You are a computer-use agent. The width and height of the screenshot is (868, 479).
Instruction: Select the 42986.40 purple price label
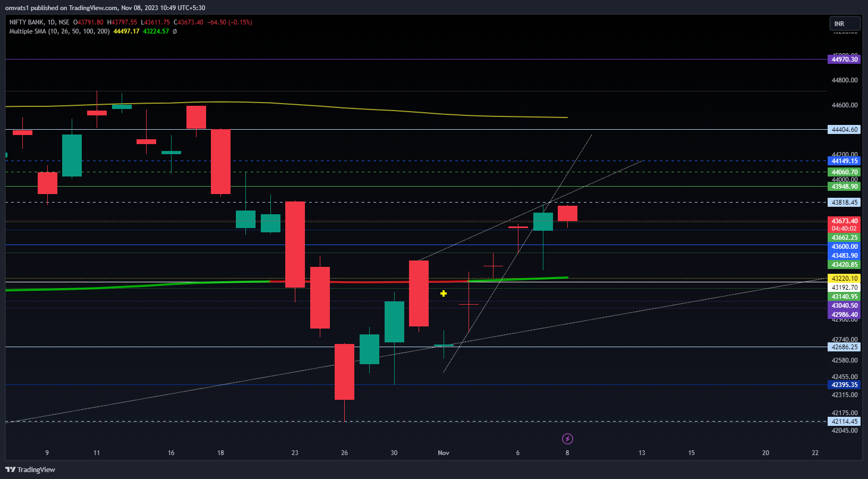pos(844,315)
